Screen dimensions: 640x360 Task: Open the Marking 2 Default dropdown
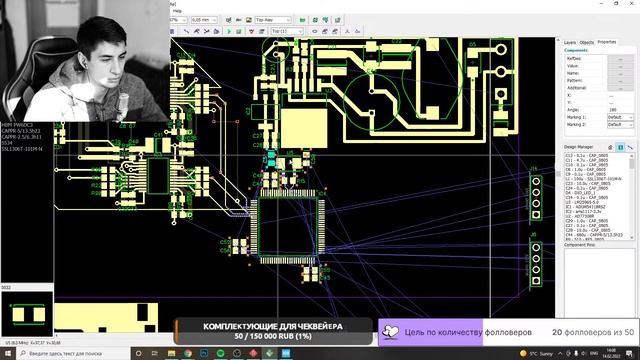(x=620, y=124)
